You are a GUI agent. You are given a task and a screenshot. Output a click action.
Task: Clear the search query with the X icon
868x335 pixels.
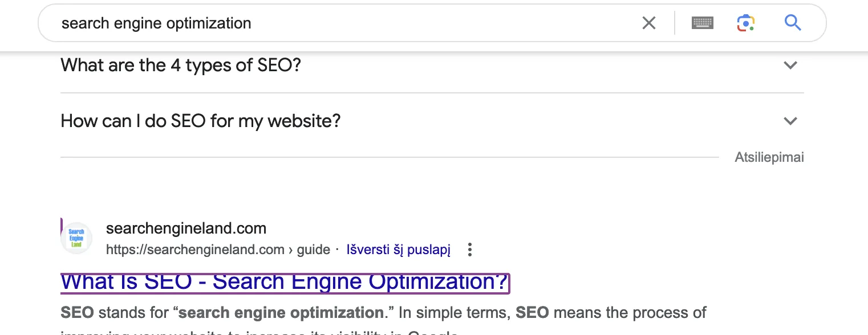649,23
